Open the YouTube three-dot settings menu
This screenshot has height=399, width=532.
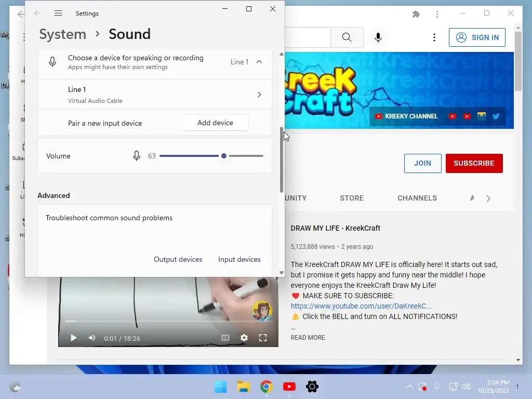(434, 37)
